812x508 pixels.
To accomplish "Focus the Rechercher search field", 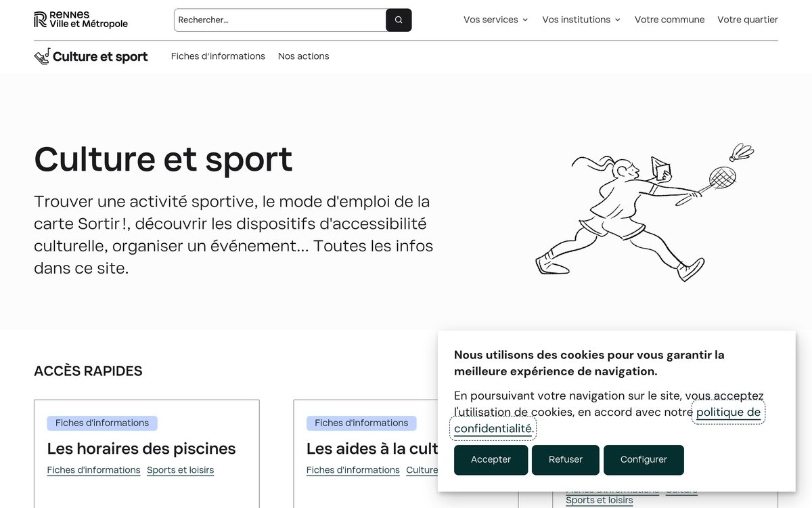I will coord(280,20).
